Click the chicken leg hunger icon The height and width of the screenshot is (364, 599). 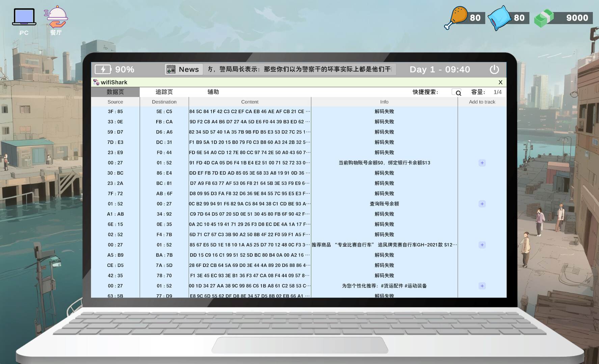[x=456, y=18]
